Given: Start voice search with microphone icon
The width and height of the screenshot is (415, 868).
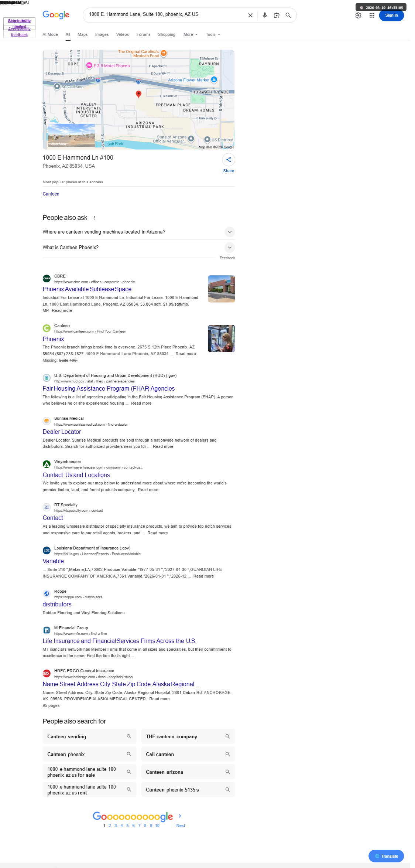Looking at the screenshot, I should [265, 15].
